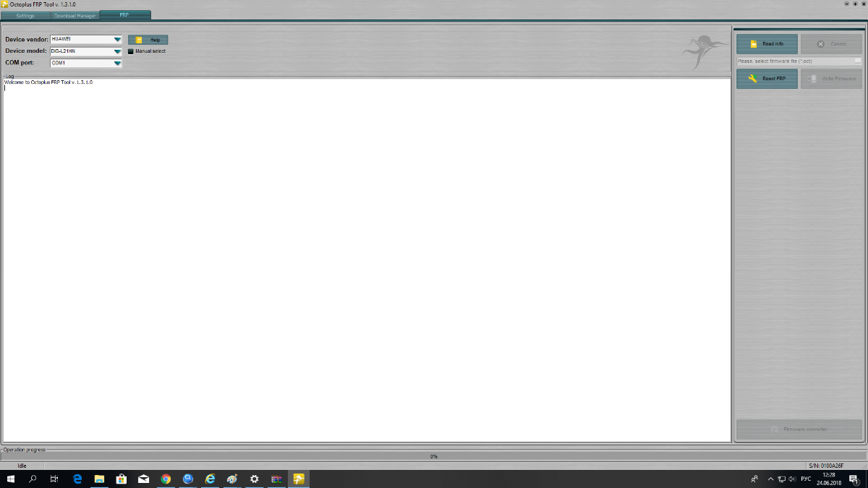Open Windows search from the taskbar
This screenshot has height=488, width=868.
[x=33, y=479]
